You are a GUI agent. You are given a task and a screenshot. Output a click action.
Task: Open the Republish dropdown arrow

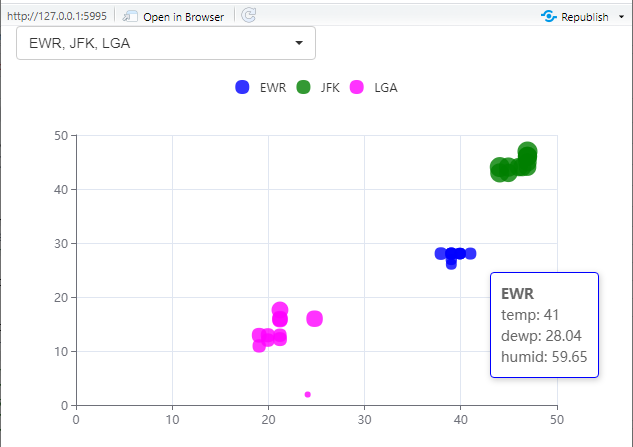pos(621,17)
